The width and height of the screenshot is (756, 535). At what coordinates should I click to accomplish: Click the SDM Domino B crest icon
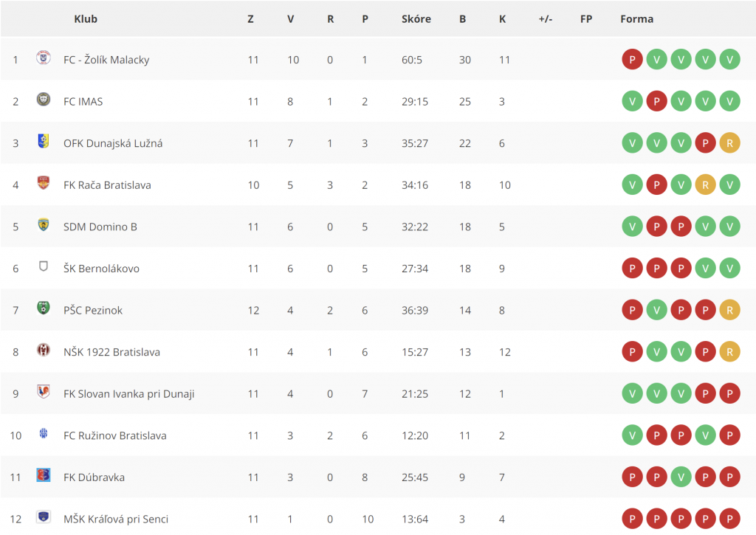44,224
